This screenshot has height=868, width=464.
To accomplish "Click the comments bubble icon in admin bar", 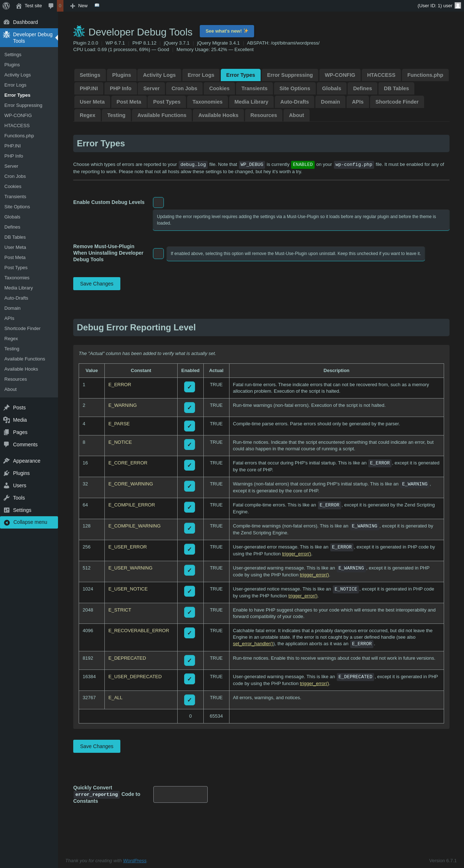I will coord(51,6).
